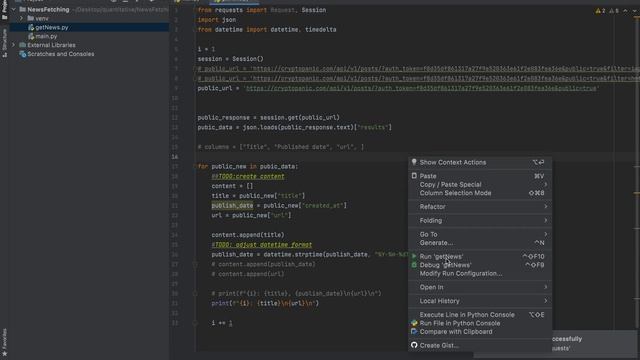Open the Structure tool window tab
This screenshot has height=360, width=640.
click(4, 43)
